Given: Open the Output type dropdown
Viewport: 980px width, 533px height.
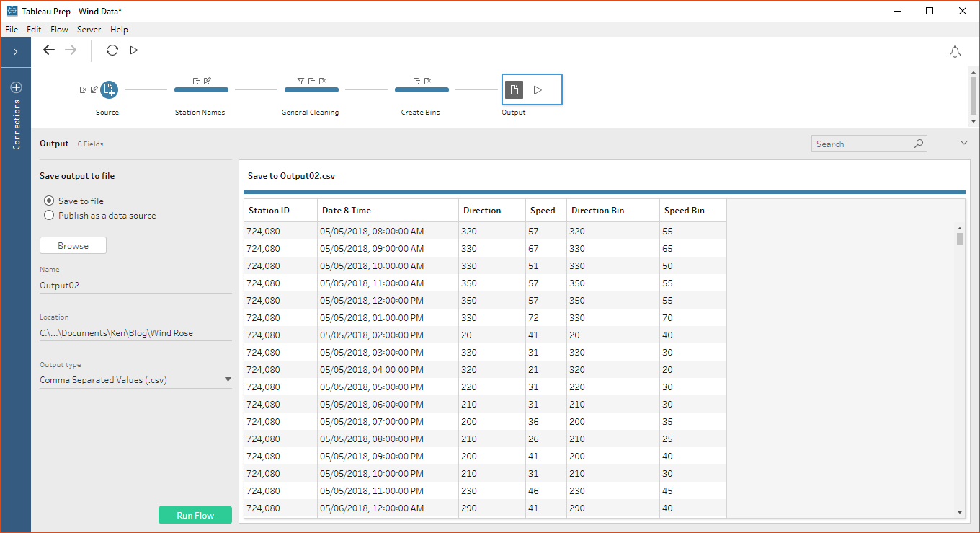Looking at the screenshot, I should click(x=135, y=380).
